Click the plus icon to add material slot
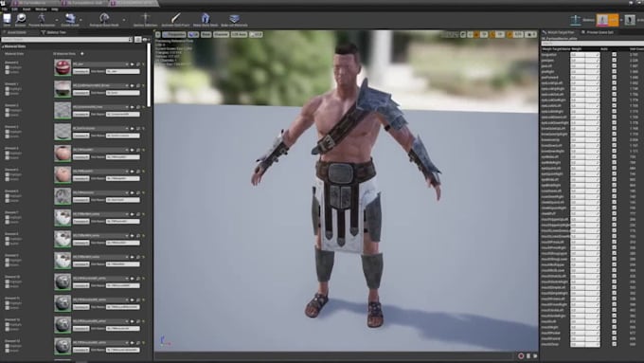 (x=82, y=53)
